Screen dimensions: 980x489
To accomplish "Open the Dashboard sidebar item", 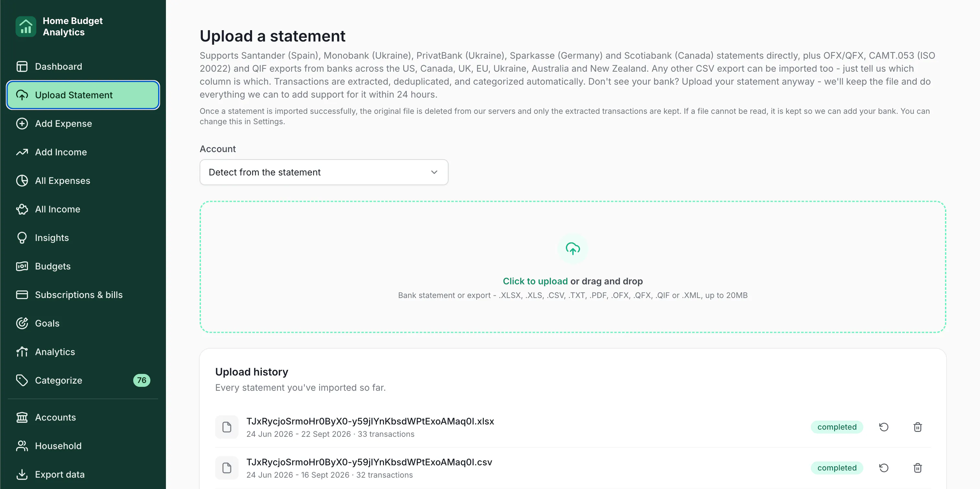I will click(x=83, y=66).
